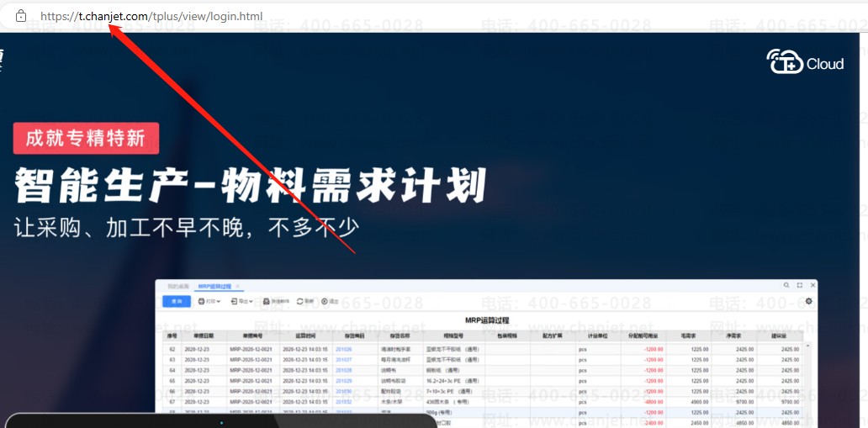868x428 pixels.
Task: Open the 导出 dropdown
Action: [x=242, y=301]
